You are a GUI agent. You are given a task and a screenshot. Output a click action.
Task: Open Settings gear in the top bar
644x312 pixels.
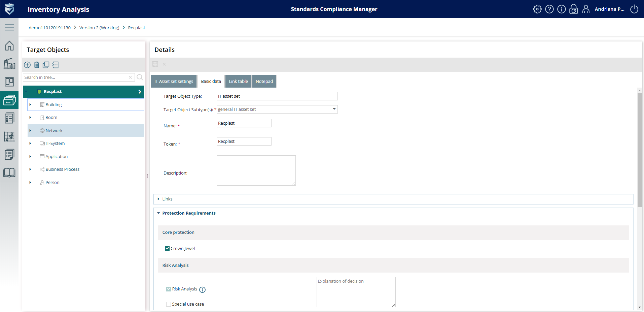point(537,9)
